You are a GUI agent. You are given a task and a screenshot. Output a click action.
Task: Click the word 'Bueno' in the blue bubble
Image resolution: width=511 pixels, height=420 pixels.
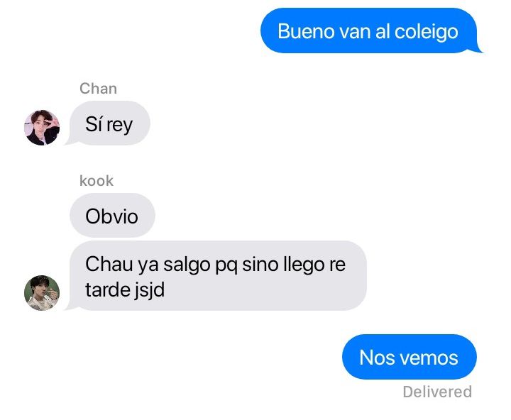click(306, 31)
